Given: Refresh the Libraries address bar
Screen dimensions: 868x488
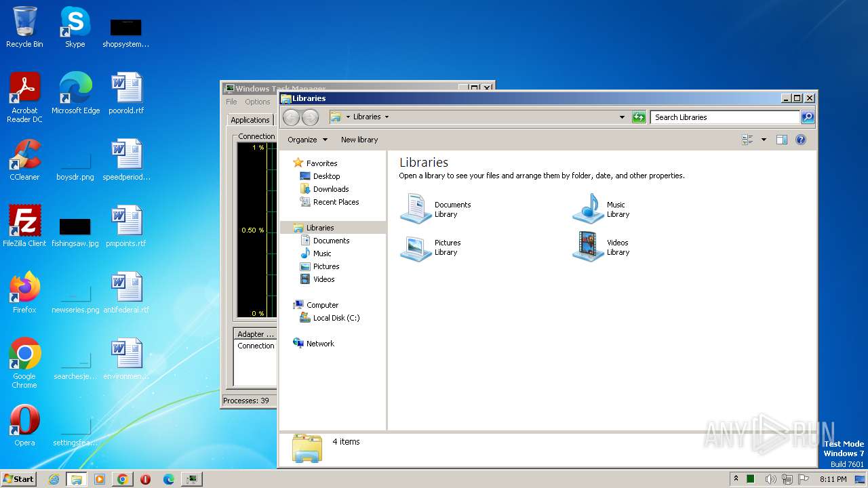Looking at the screenshot, I should click(639, 117).
